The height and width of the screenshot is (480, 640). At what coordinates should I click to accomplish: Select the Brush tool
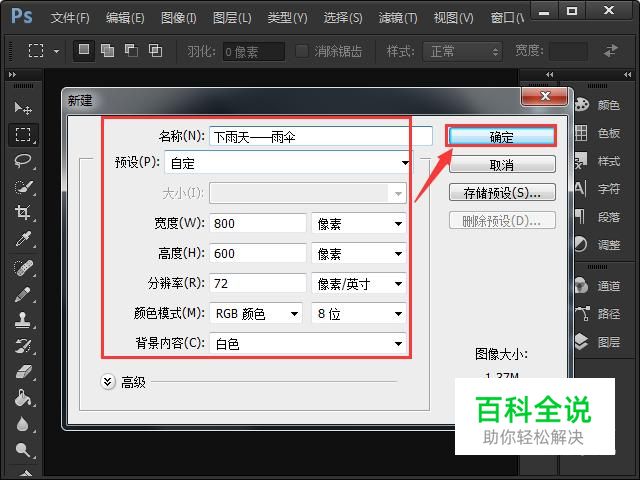pos(23,294)
